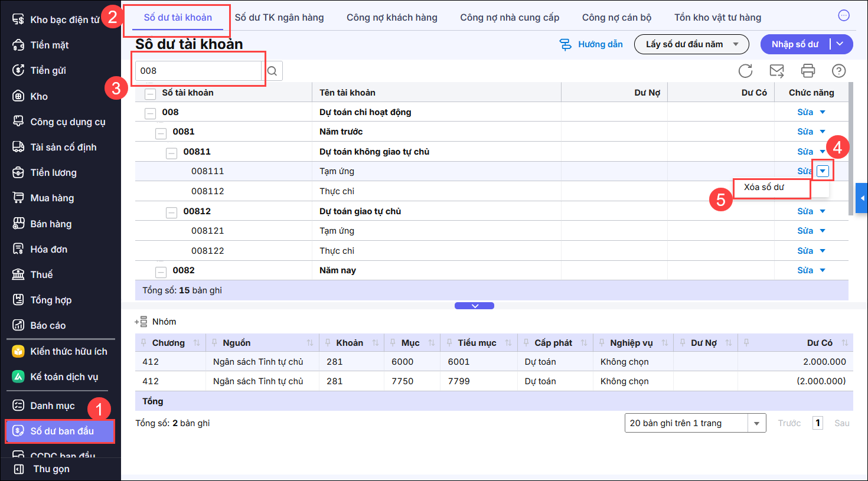Switch to the Công nợ khách hàng tab

pyautogui.click(x=391, y=18)
